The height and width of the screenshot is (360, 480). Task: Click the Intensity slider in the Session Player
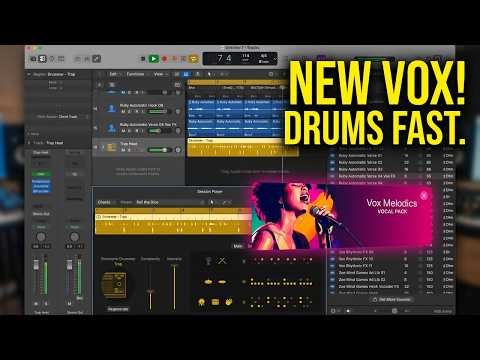click(174, 287)
